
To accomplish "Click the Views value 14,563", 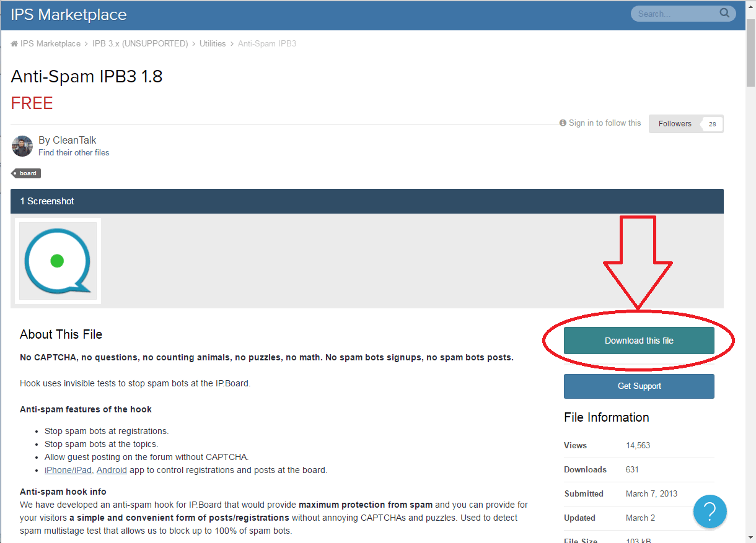I will coord(638,446).
